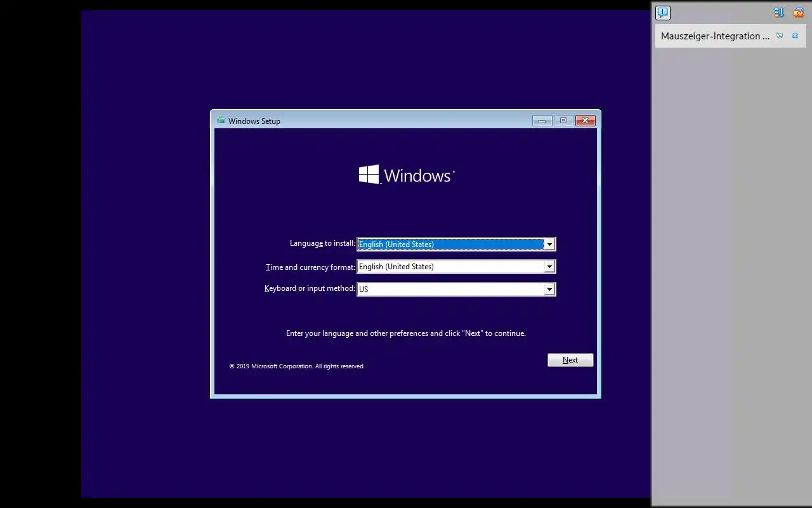Open the Keyboard or input method combo box
This screenshot has width=812, height=508.
coord(456,289)
